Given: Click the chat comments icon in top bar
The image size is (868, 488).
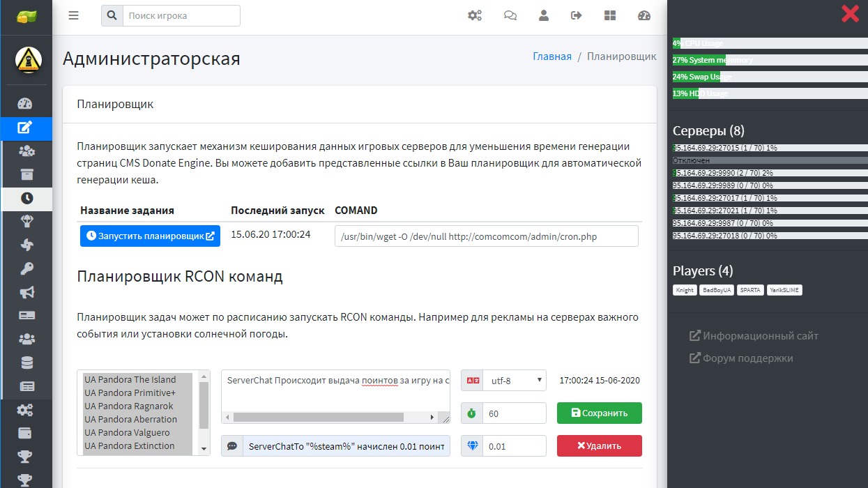Looking at the screenshot, I should [x=510, y=15].
